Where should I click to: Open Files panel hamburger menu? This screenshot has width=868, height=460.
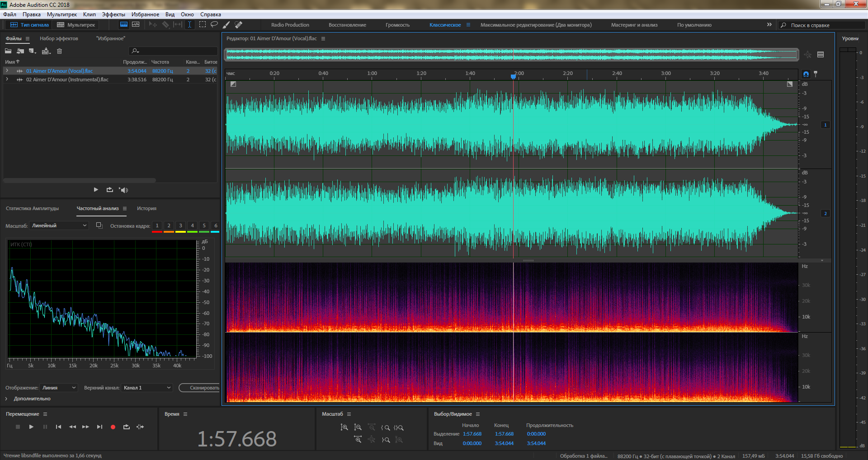pyautogui.click(x=28, y=39)
